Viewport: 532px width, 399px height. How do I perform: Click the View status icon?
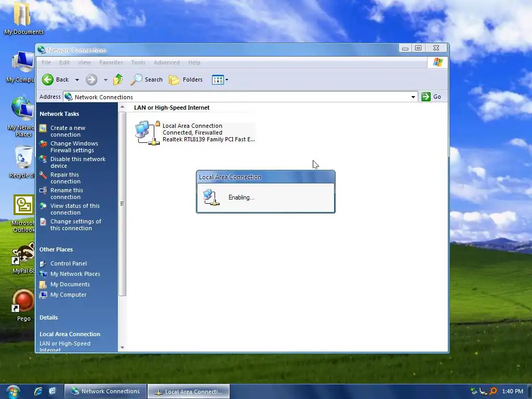click(43, 206)
